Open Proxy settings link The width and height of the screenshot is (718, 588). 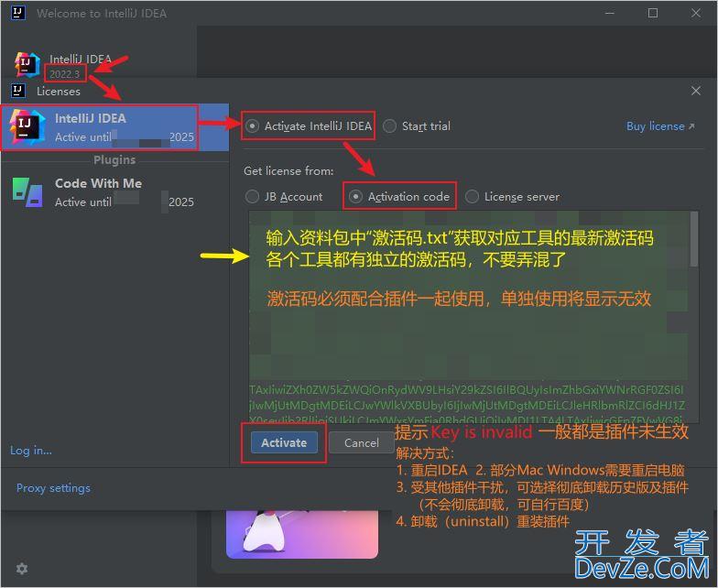[x=53, y=487]
